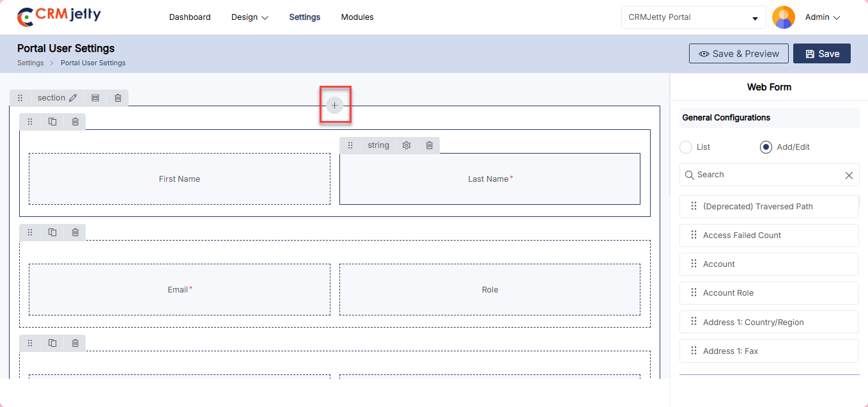Duplicate the First Name row
868x407 pixels.
(x=52, y=122)
